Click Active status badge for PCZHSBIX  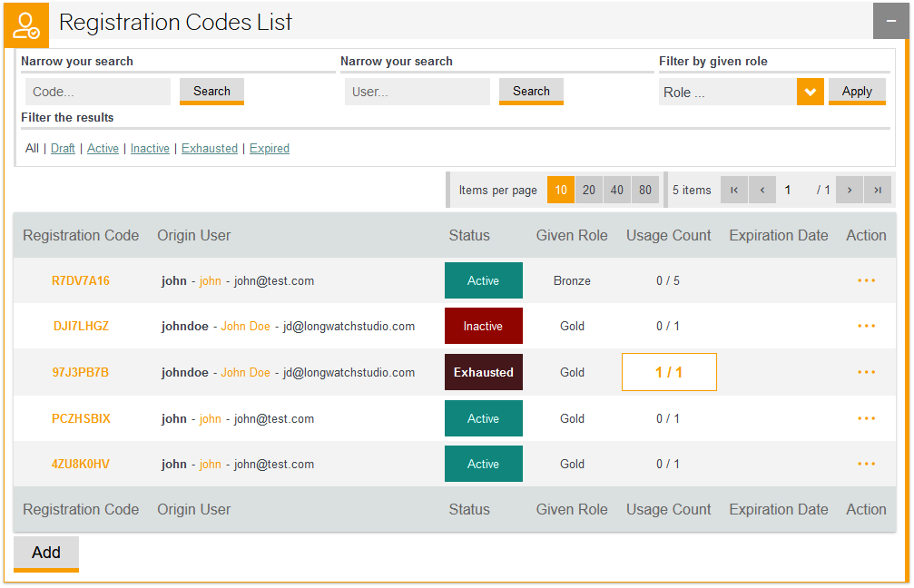(x=483, y=418)
